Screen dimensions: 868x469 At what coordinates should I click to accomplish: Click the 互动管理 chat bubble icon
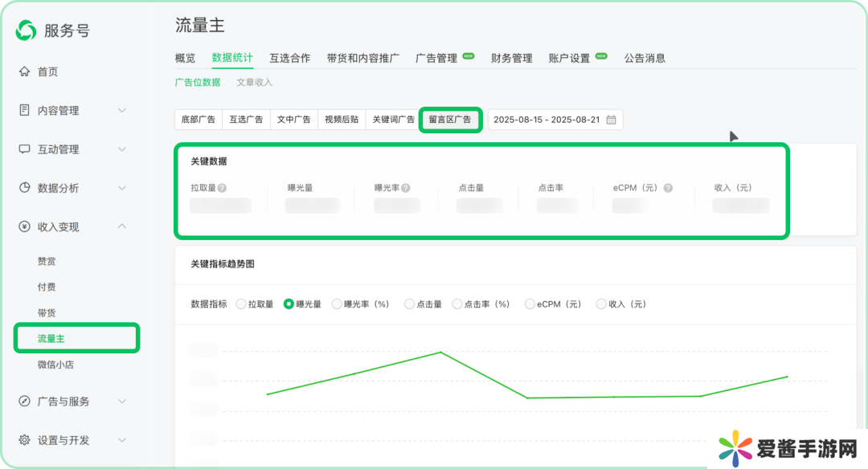pos(24,149)
